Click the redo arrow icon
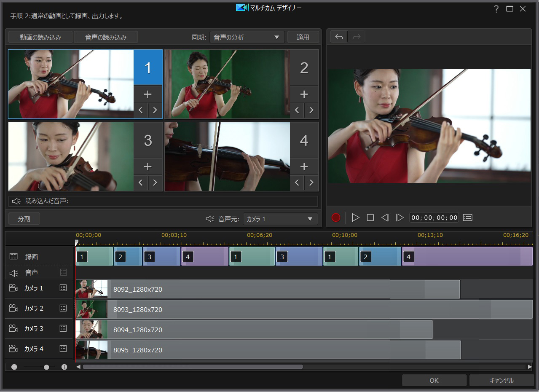This screenshot has width=539, height=392. [357, 37]
